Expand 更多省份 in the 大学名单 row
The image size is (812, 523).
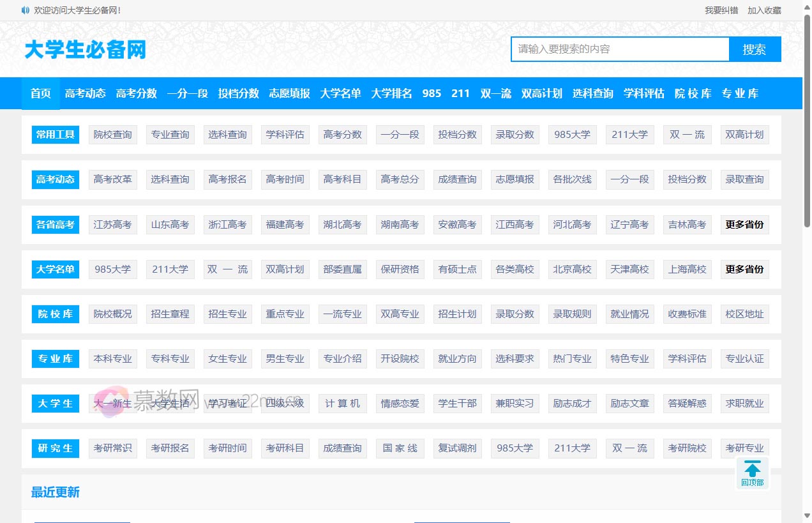pyautogui.click(x=744, y=269)
